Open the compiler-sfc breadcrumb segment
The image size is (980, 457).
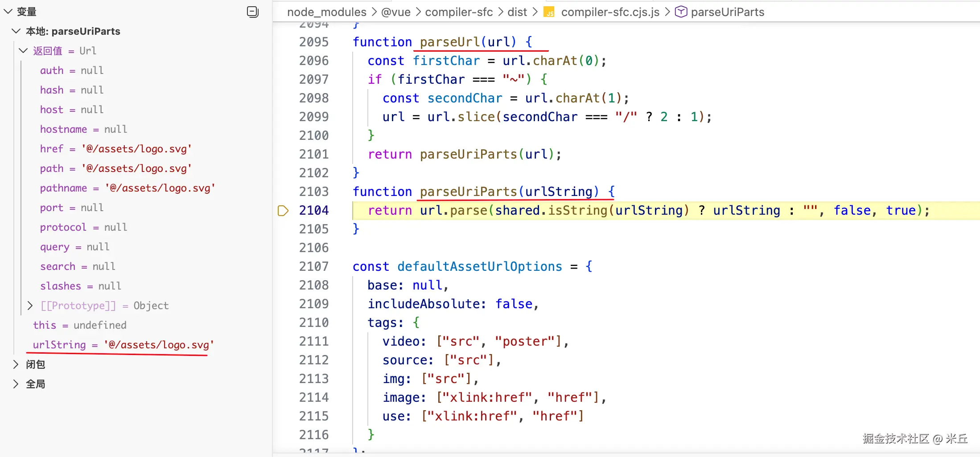(x=459, y=12)
